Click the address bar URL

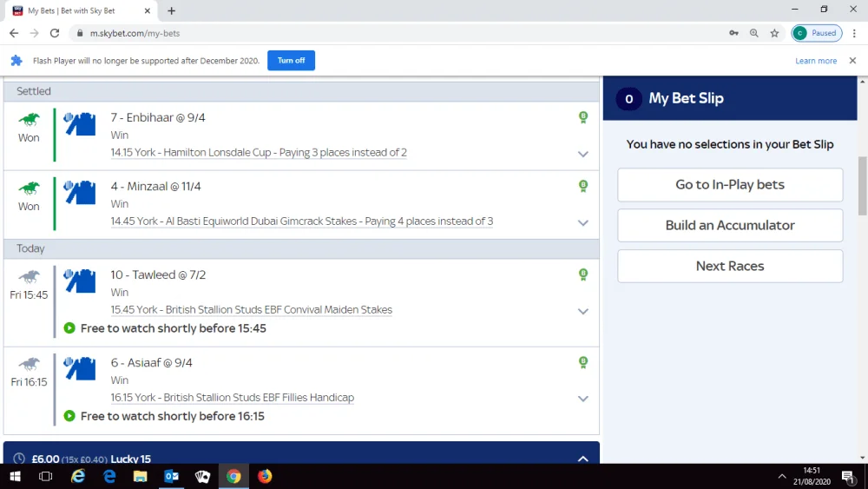point(135,33)
